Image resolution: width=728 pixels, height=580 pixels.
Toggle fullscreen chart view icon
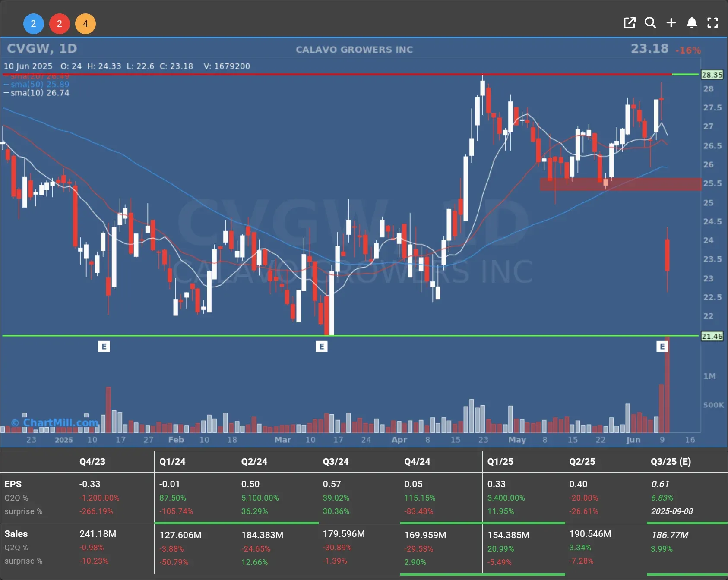coord(712,23)
